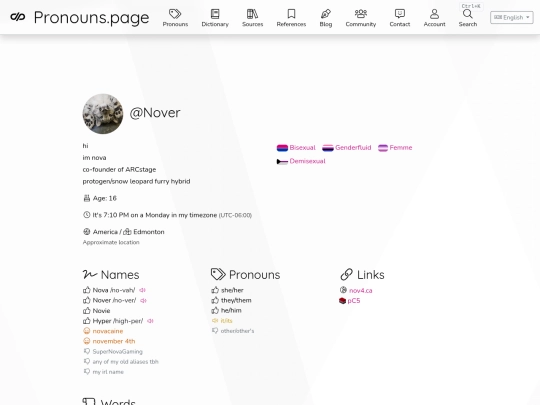Click the Bisexual flag image
The image size is (540, 405).
[282, 148]
